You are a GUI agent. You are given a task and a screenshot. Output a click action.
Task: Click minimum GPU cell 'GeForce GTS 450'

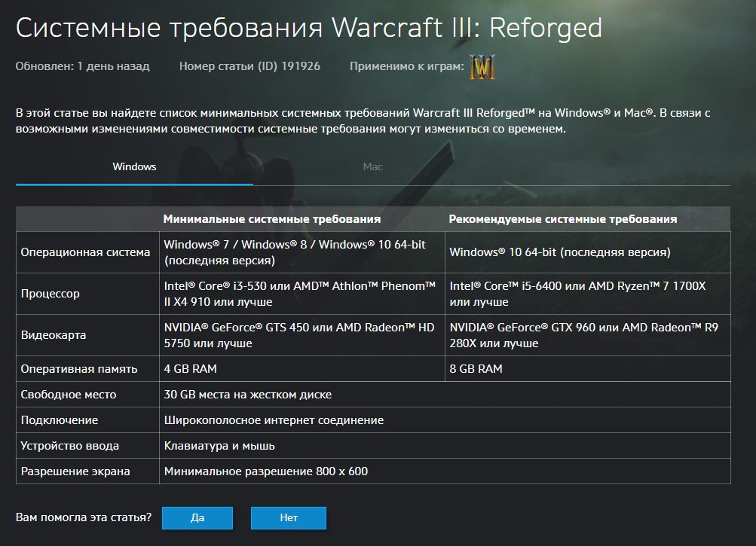tap(302, 335)
